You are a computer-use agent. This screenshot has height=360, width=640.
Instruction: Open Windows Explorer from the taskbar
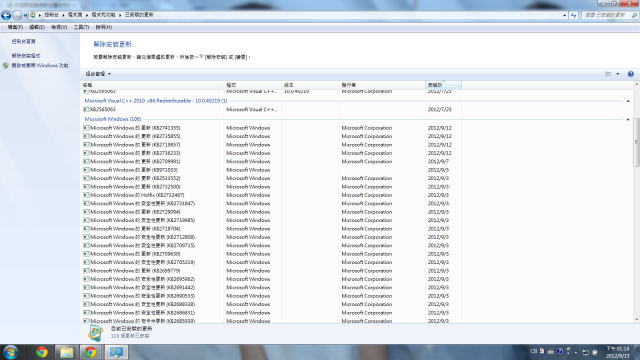click(x=66, y=352)
